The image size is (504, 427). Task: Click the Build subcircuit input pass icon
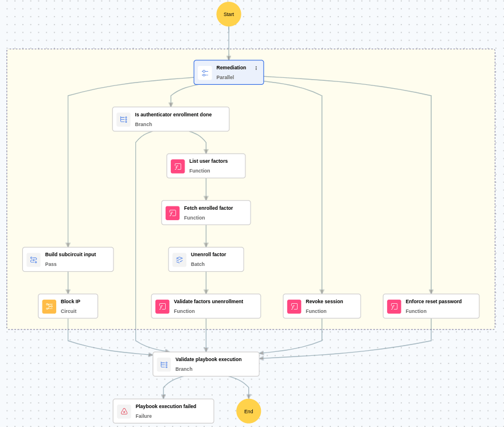(33, 260)
